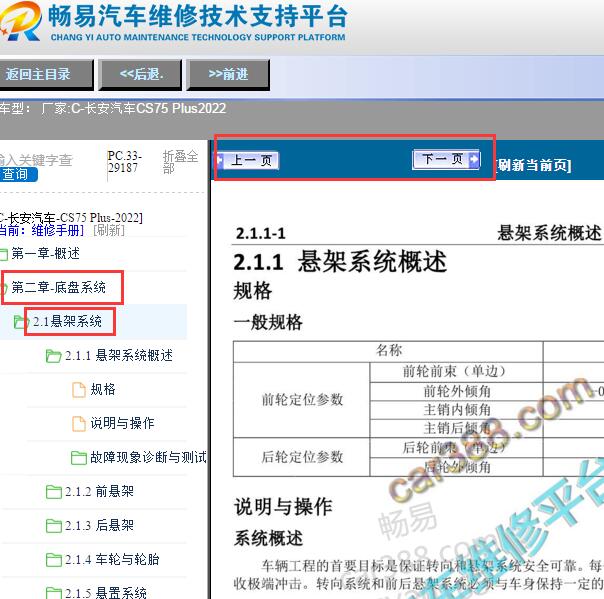Click the 一般规格 subheading
Viewport: 604px width, 599px height.
[268, 322]
